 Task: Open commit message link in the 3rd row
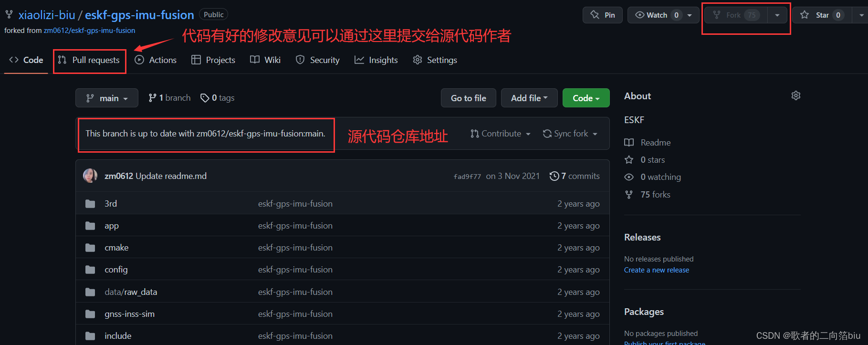click(295, 204)
